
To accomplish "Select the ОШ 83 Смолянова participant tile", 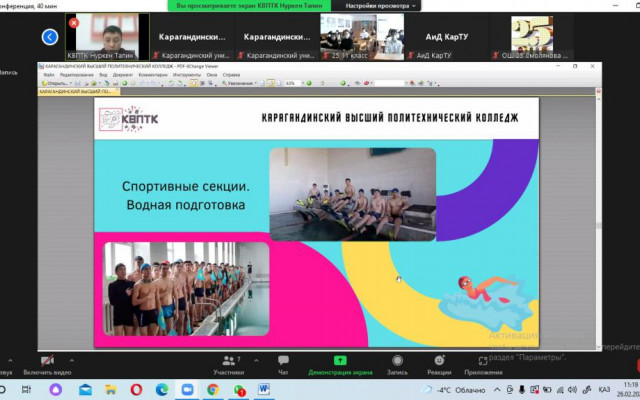I will tap(532, 37).
